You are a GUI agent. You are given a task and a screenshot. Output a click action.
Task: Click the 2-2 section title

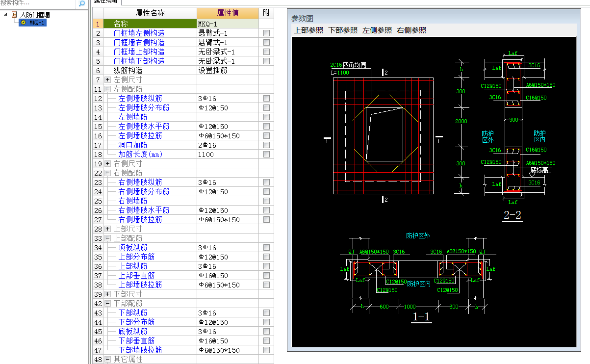tap(512, 214)
